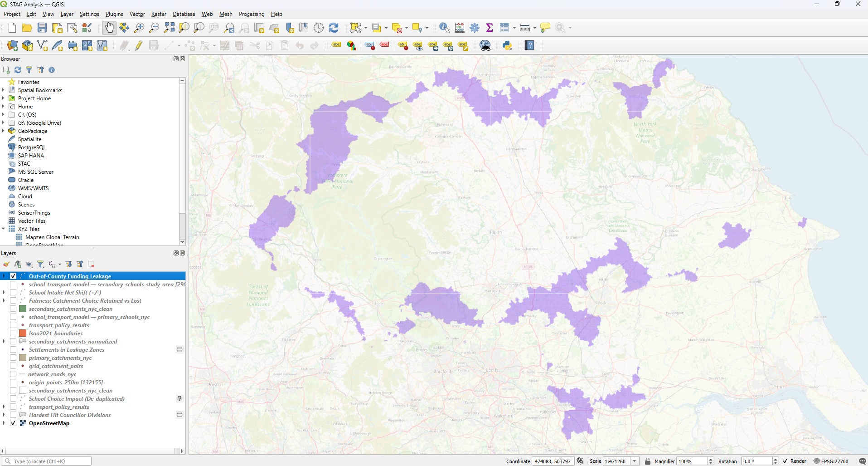868x466 pixels.
Task: Click the Zoom Out magnifier tool
Action: (x=154, y=28)
